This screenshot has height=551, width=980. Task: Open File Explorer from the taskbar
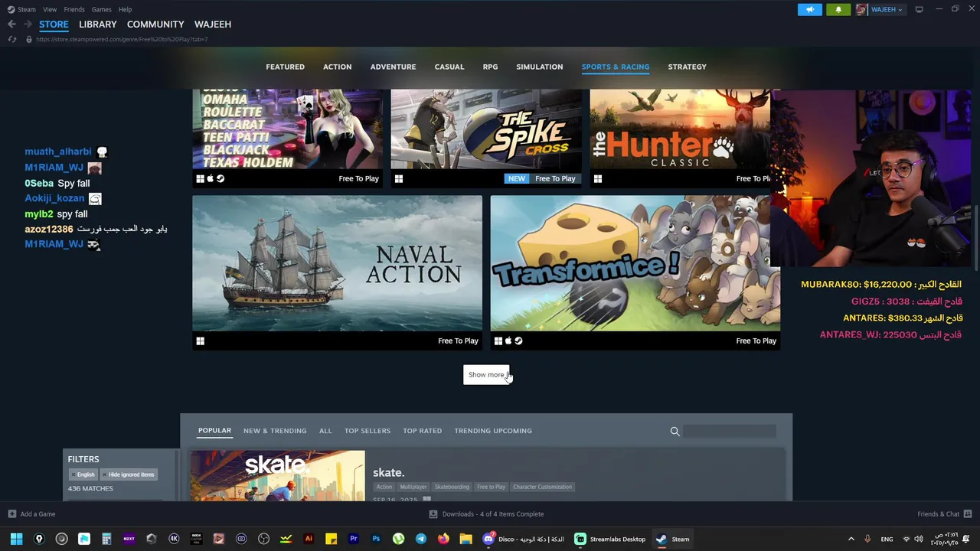click(465, 539)
